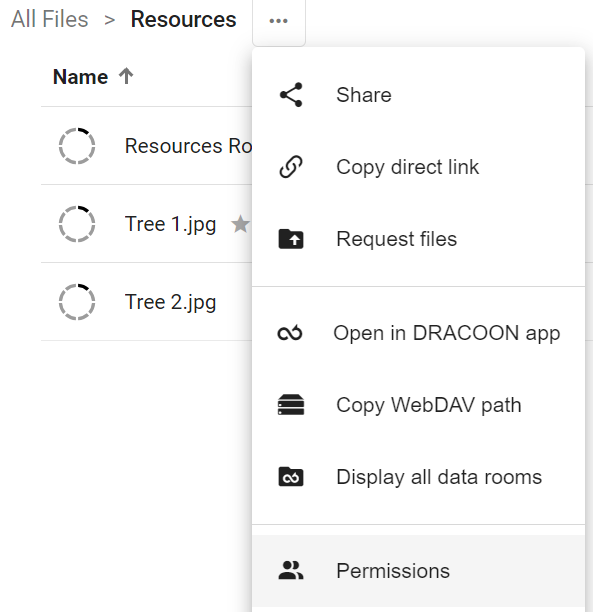Click the chain link icon for direct link
This screenshot has width=593, height=612.
(x=291, y=167)
